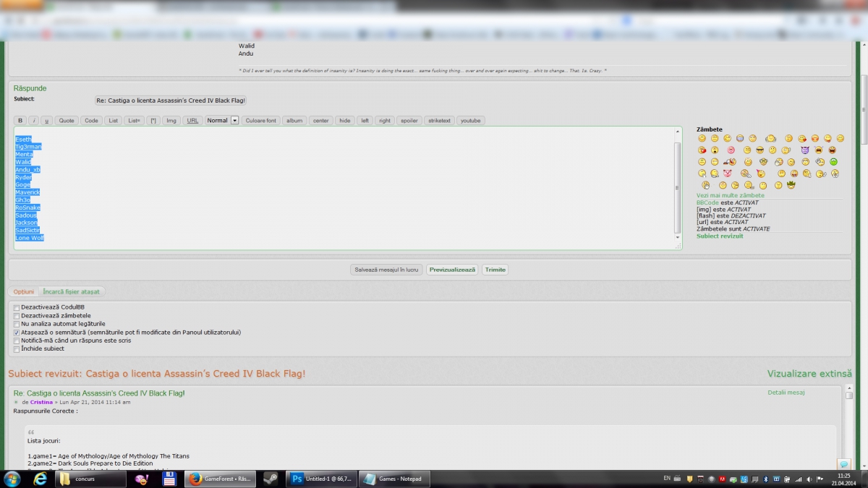The width and height of the screenshot is (868, 488).
Task: Open Culoare font color picker button
Action: coord(260,121)
